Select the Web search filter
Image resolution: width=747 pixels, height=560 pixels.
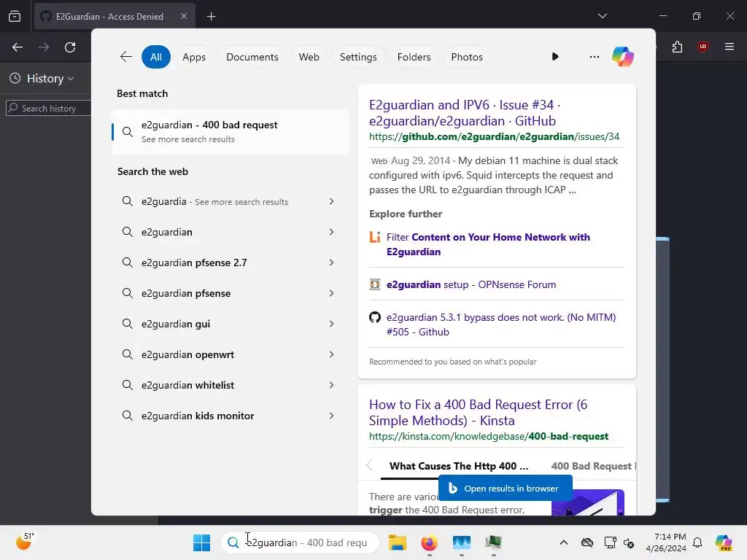tap(309, 57)
